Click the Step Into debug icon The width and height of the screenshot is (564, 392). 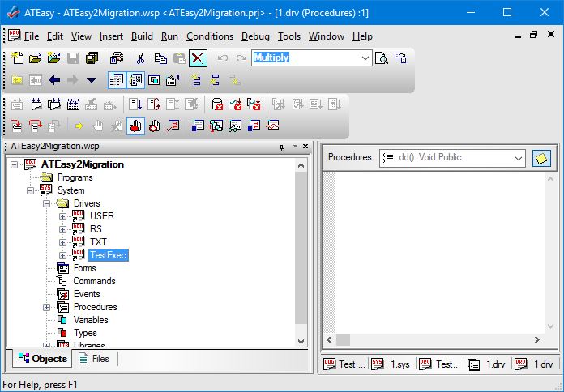[16, 126]
